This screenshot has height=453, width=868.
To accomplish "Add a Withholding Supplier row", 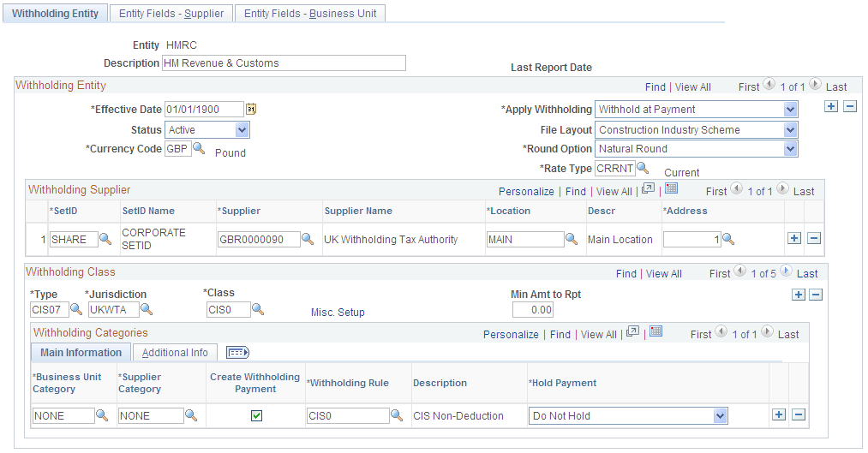I will pos(794,238).
